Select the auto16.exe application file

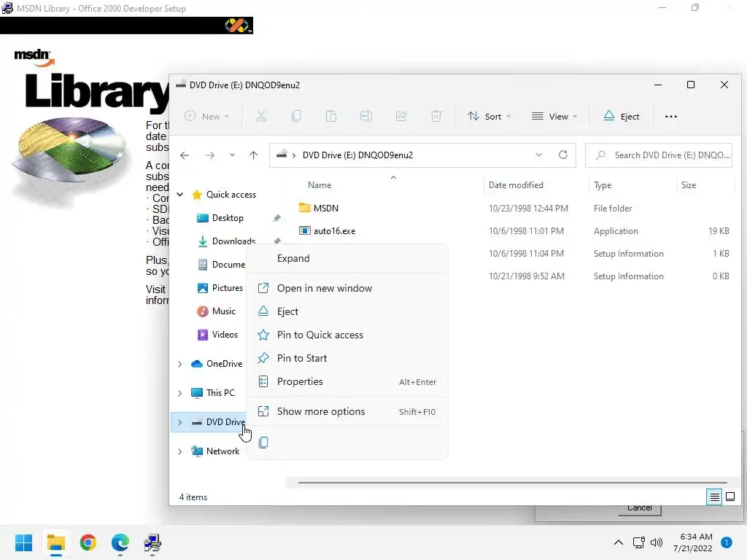coord(334,231)
